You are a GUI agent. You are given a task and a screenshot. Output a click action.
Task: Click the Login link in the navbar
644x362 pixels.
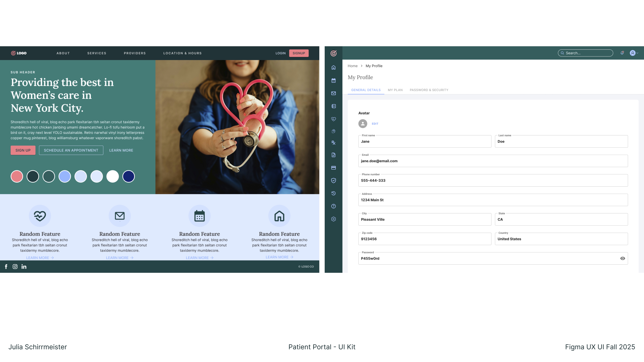pyautogui.click(x=280, y=53)
